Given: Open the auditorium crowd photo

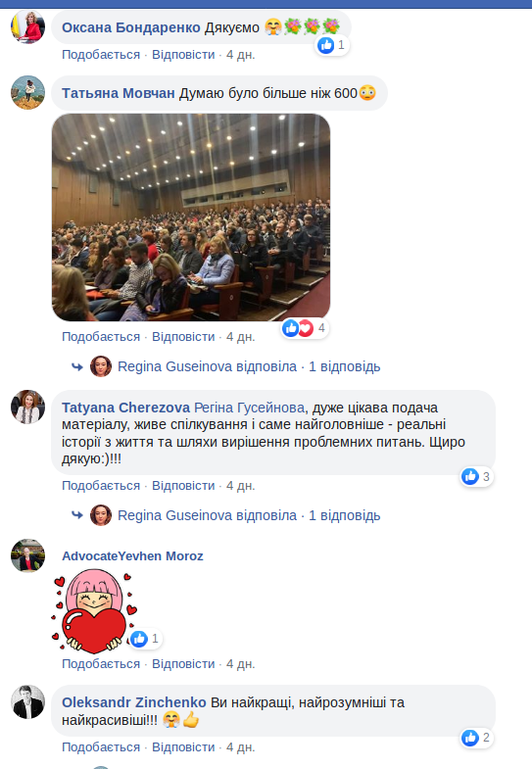Looking at the screenshot, I should click(x=191, y=217).
